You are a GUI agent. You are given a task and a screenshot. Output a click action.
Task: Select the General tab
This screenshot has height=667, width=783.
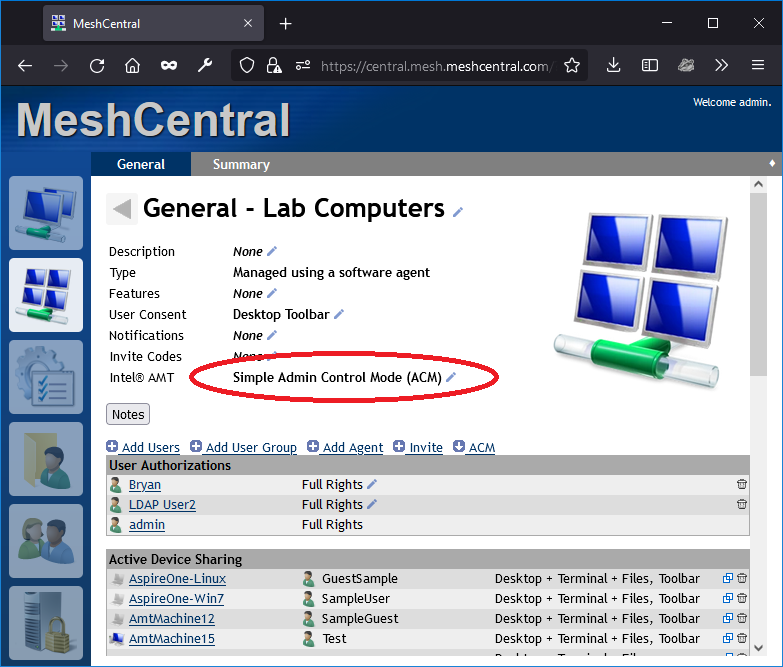[x=140, y=164]
